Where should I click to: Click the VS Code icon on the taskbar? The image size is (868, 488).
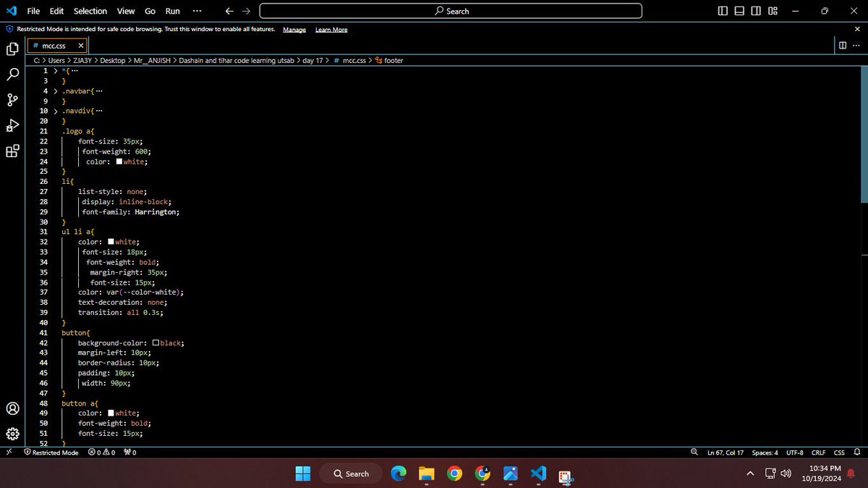pos(537,474)
